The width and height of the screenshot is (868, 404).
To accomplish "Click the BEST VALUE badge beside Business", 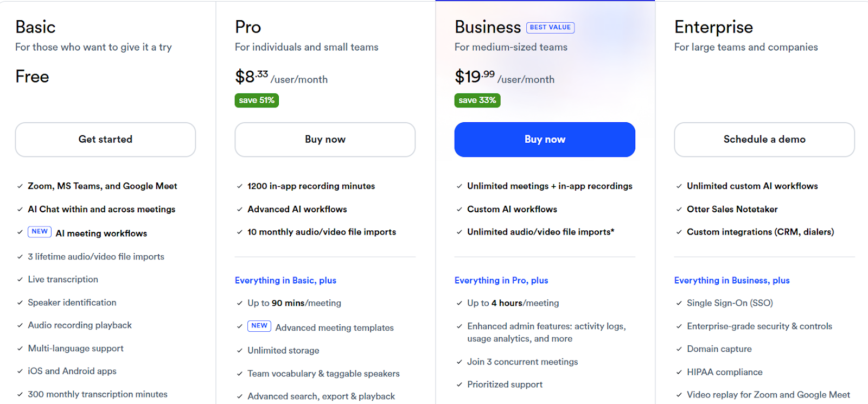I will 550,28.
